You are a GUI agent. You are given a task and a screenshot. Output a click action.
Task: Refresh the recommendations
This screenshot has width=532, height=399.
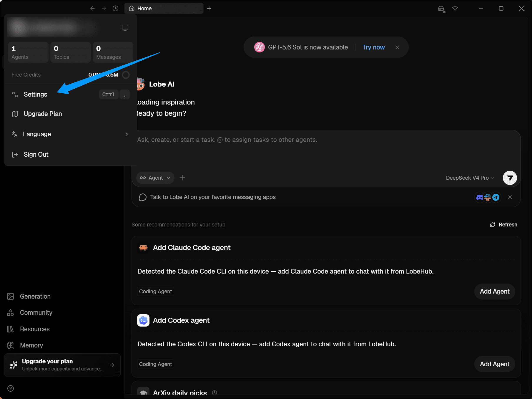point(503,225)
